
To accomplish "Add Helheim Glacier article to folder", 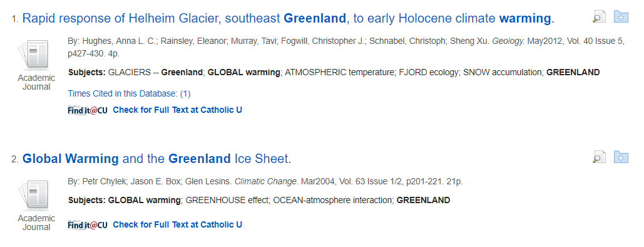I will click(x=621, y=16).
